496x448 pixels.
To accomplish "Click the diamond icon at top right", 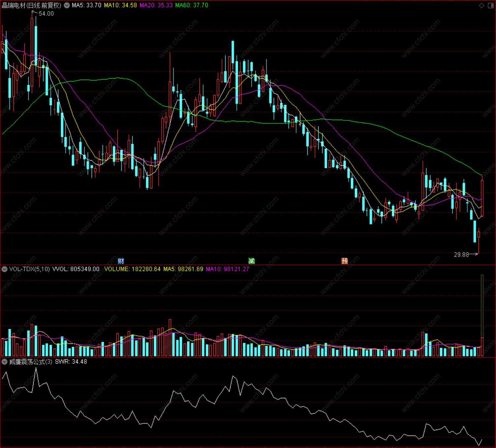I will [482, 5].
